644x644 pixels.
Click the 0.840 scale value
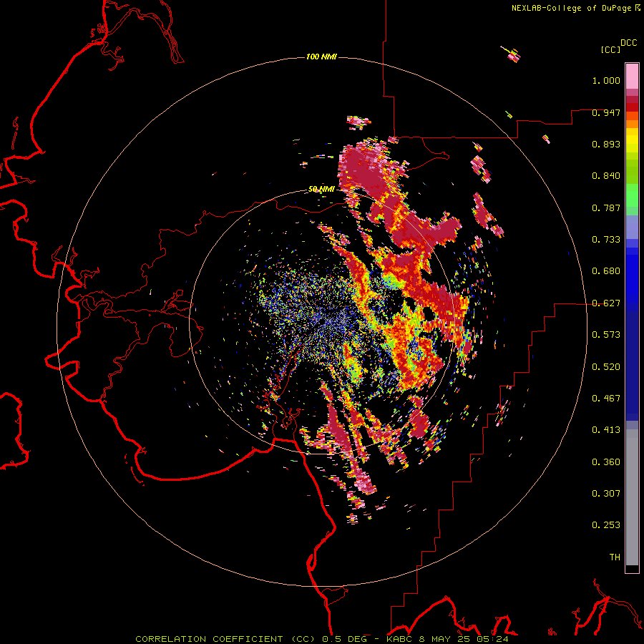[606, 176]
